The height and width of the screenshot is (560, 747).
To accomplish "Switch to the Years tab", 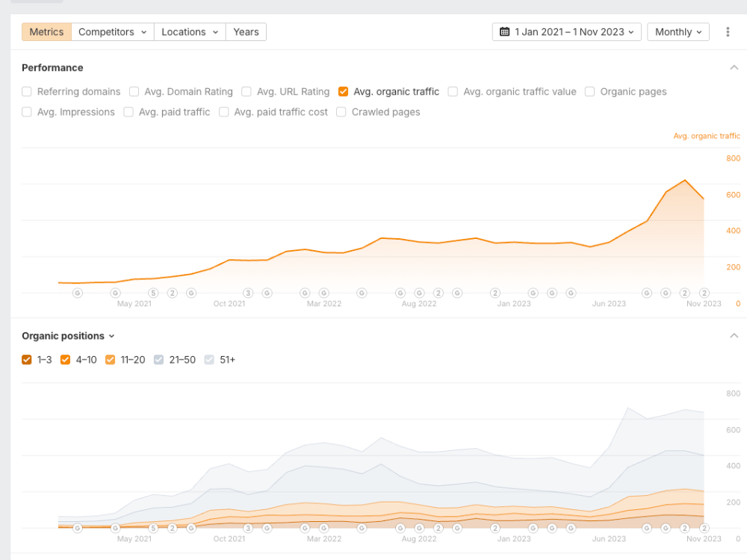I will 246,31.
